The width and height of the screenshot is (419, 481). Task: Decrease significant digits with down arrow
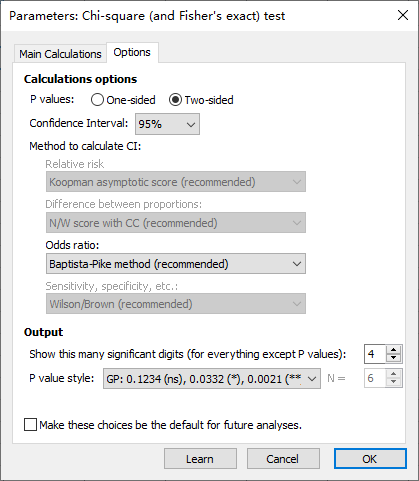pyautogui.click(x=394, y=358)
